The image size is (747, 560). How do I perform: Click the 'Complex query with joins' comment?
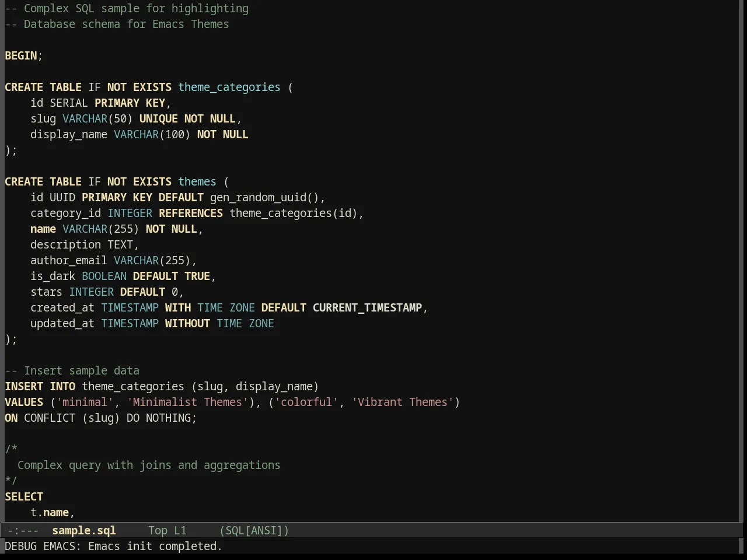pos(149,465)
